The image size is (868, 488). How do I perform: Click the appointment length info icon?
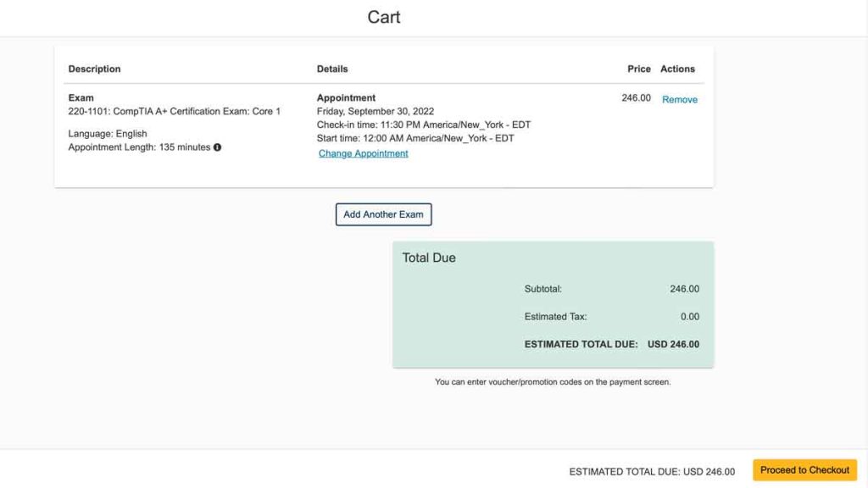217,147
